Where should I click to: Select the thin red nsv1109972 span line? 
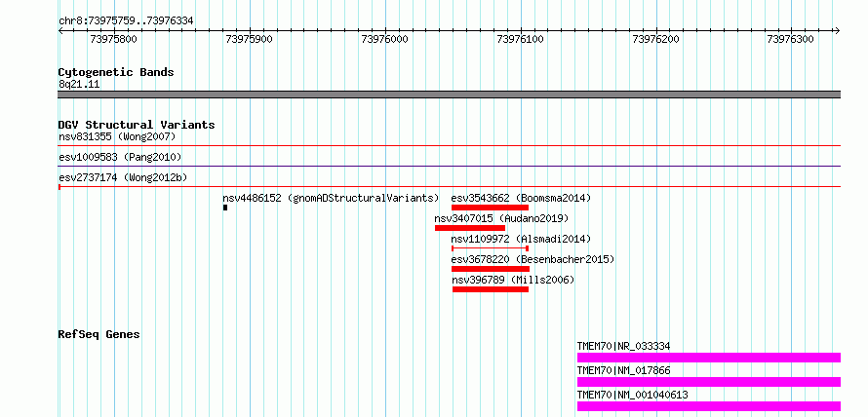point(491,248)
